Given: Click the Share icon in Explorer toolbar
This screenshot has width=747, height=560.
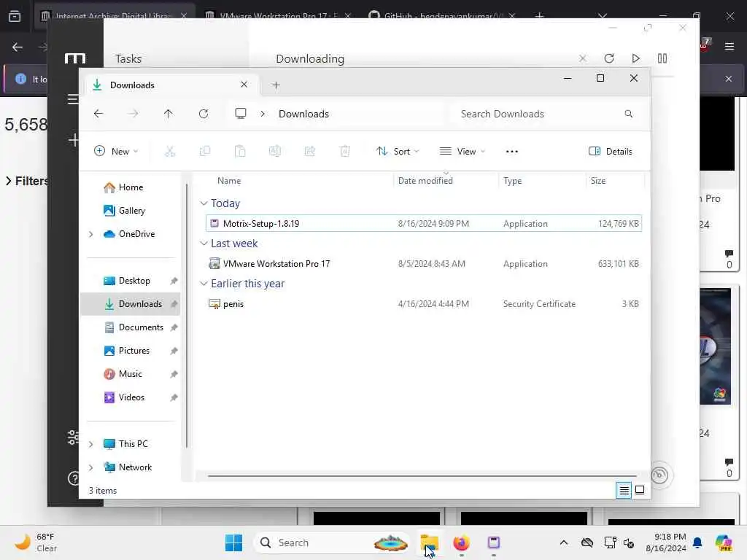Looking at the screenshot, I should pyautogui.click(x=309, y=152).
